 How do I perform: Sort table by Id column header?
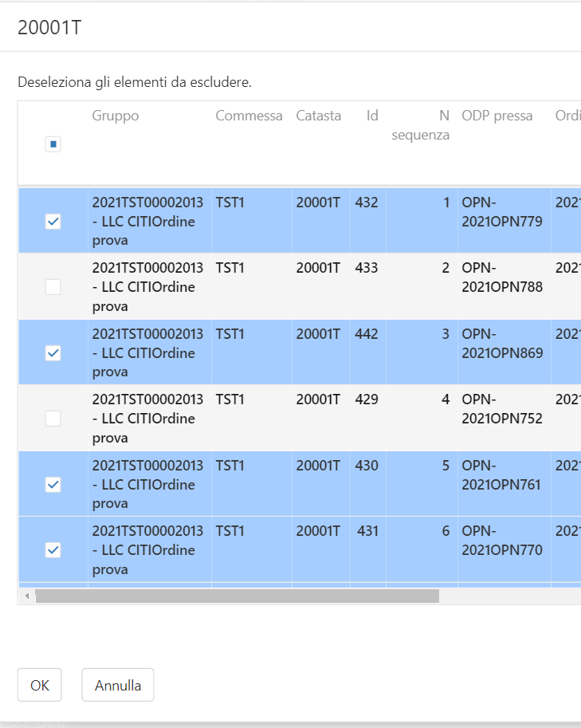(371, 116)
